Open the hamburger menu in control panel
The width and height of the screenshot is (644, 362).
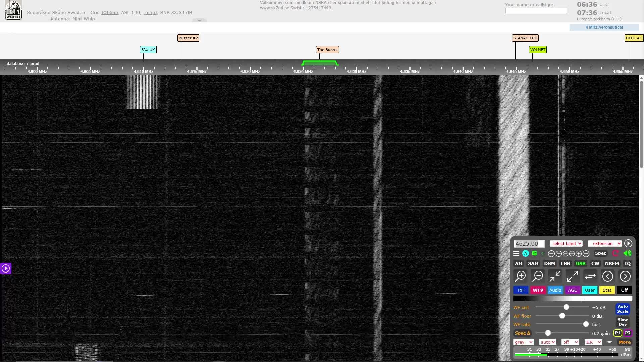[516, 254]
